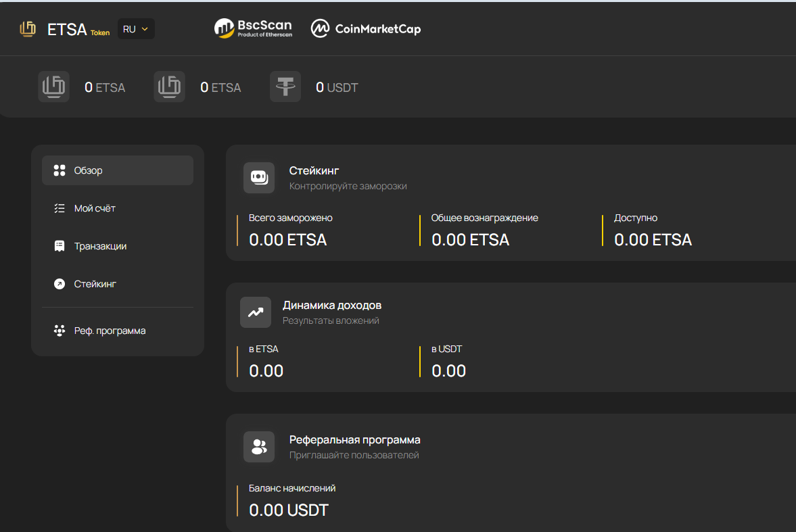Click the в ETSA 0.00 value
The image size is (796, 532).
[266, 370]
